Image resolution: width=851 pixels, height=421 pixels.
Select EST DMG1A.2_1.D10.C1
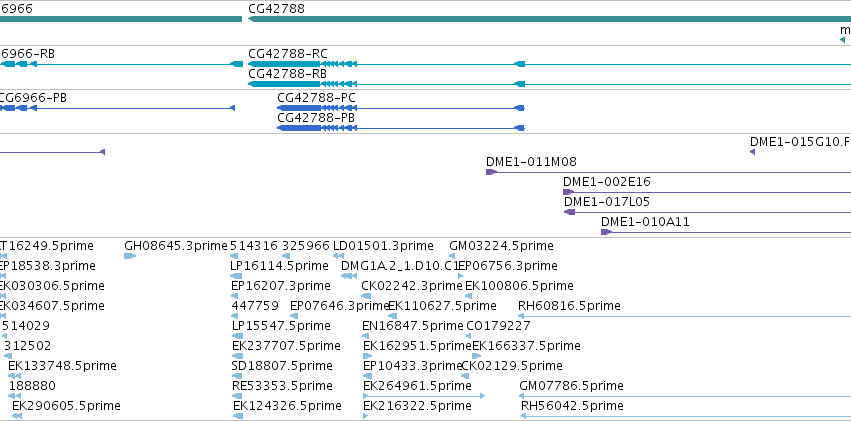tap(401, 266)
